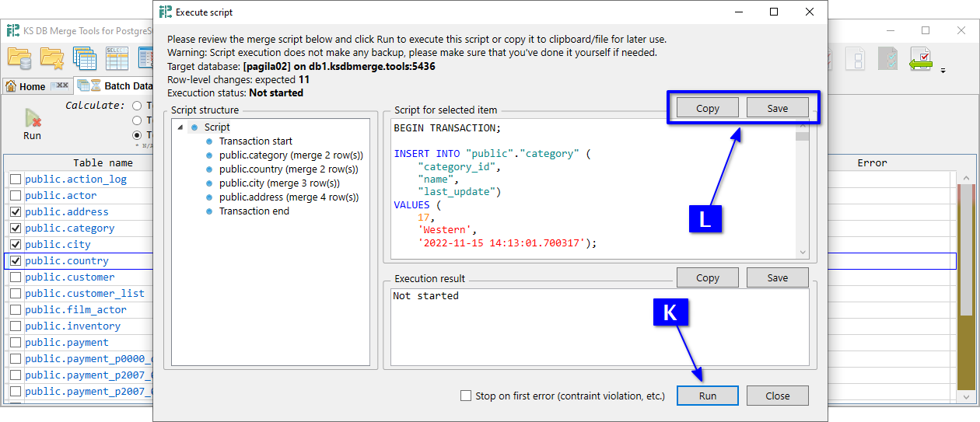Select public.city (merge 3 row(s)) tree item
The height and width of the screenshot is (422, 980).
point(279,183)
